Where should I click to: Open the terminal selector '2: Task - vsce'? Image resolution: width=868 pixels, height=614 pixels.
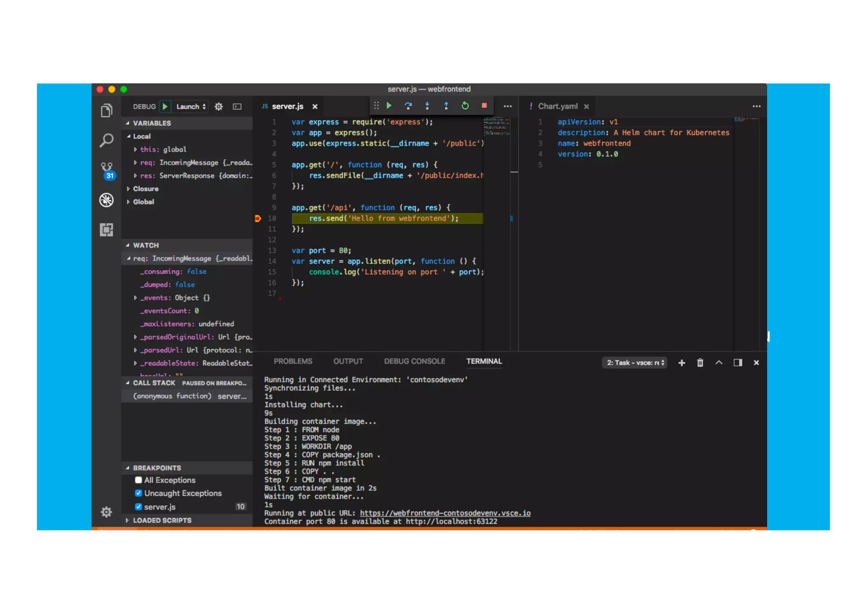tap(635, 363)
